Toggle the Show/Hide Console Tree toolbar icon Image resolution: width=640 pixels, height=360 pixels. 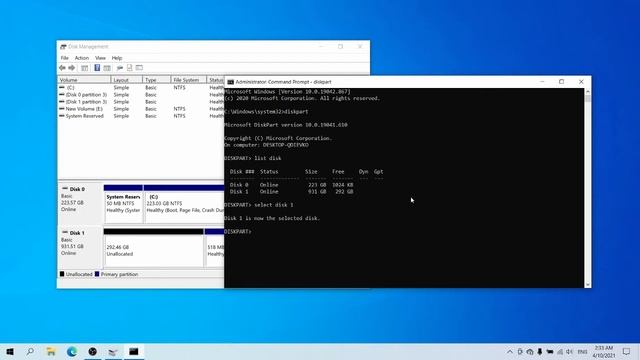coord(84,68)
